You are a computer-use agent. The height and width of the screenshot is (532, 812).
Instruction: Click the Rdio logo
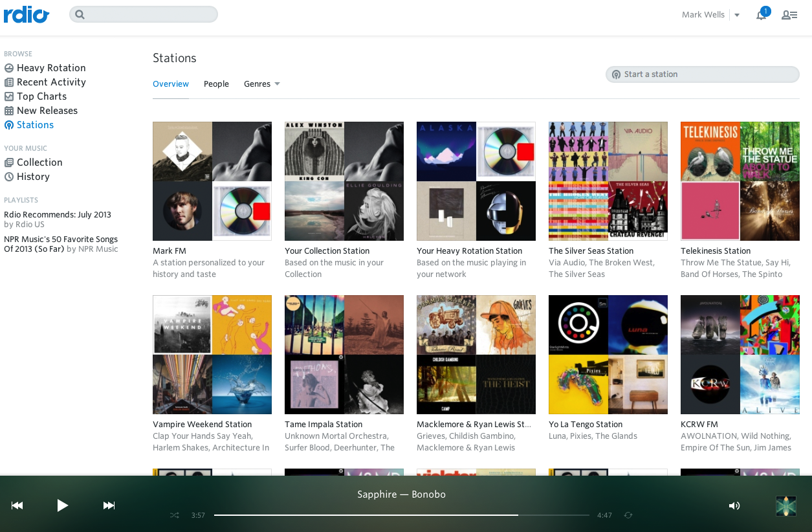click(x=27, y=14)
